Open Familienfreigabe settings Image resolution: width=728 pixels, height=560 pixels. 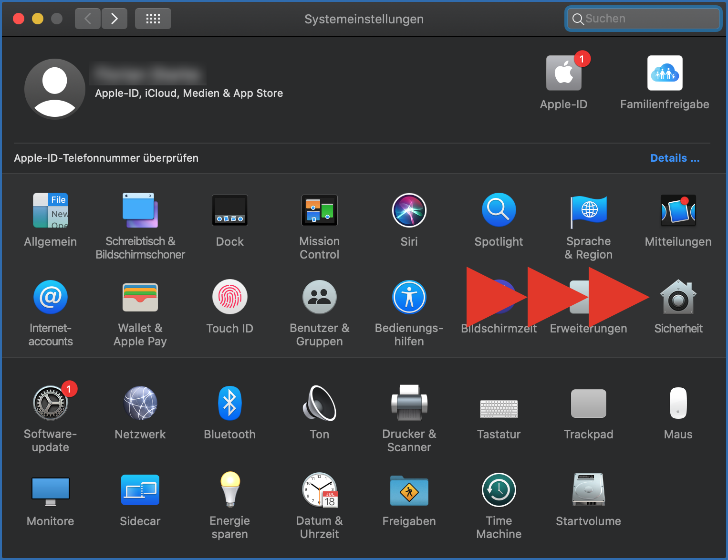point(665,73)
